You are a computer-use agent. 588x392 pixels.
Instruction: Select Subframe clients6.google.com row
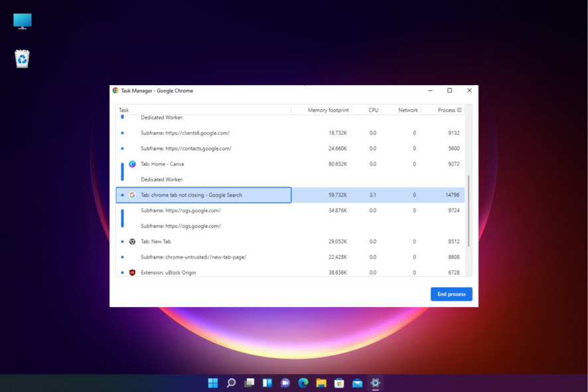click(290, 133)
